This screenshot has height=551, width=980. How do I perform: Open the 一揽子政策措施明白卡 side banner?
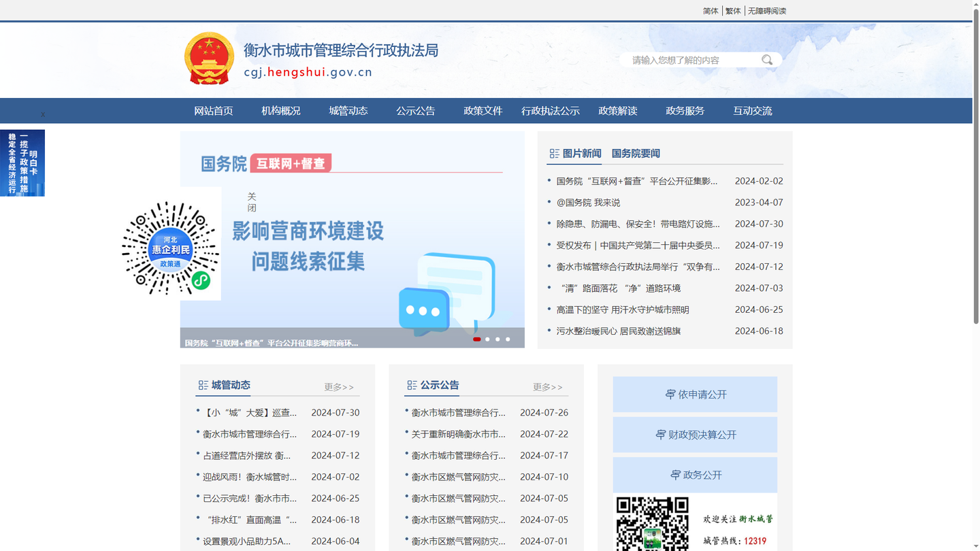tap(22, 163)
